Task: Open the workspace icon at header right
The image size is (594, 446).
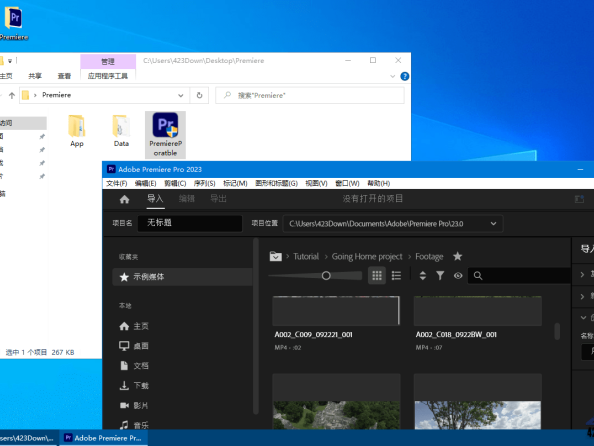Action: click(x=579, y=199)
